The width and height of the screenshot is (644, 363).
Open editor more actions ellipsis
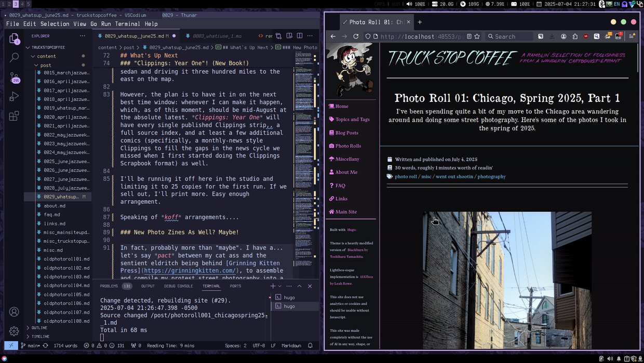coord(310,36)
